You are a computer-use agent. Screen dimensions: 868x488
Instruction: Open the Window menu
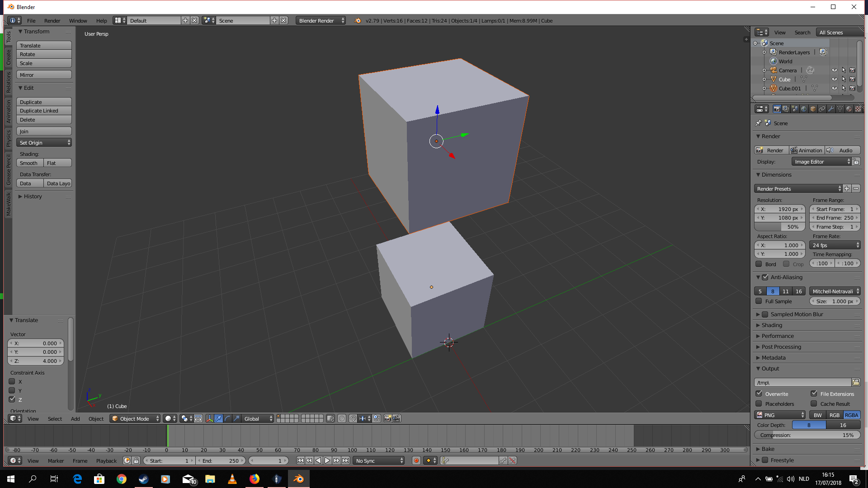coord(78,20)
